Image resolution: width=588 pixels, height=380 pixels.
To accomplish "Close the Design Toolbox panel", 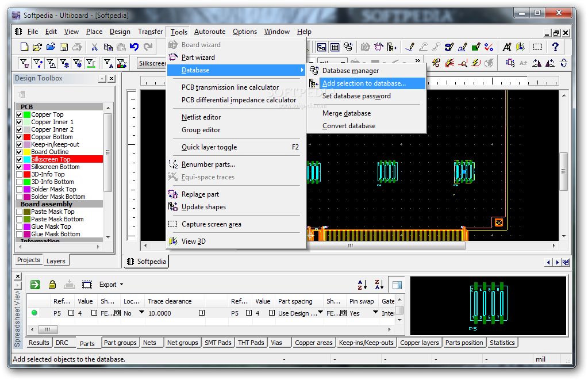I will coord(112,79).
